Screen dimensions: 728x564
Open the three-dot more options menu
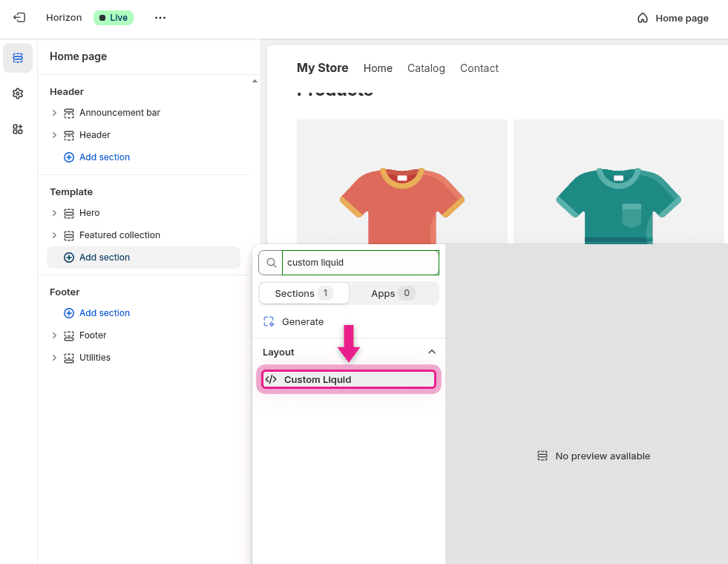(x=160, y=17)
